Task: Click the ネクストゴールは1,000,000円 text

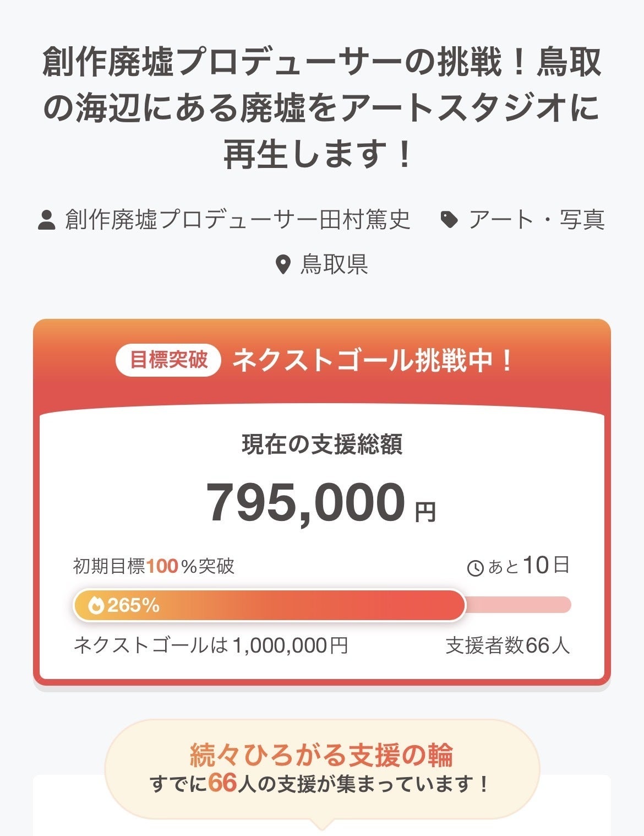Action: coord(211,645)
